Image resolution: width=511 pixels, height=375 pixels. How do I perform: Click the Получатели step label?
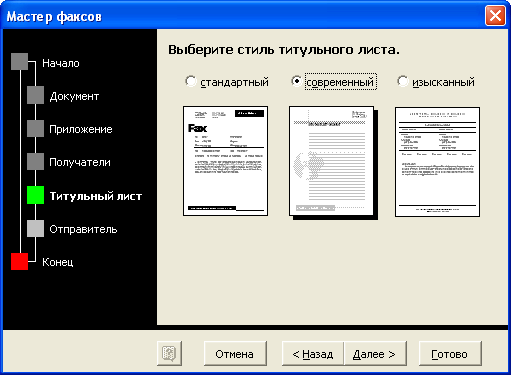pos(80,162)
